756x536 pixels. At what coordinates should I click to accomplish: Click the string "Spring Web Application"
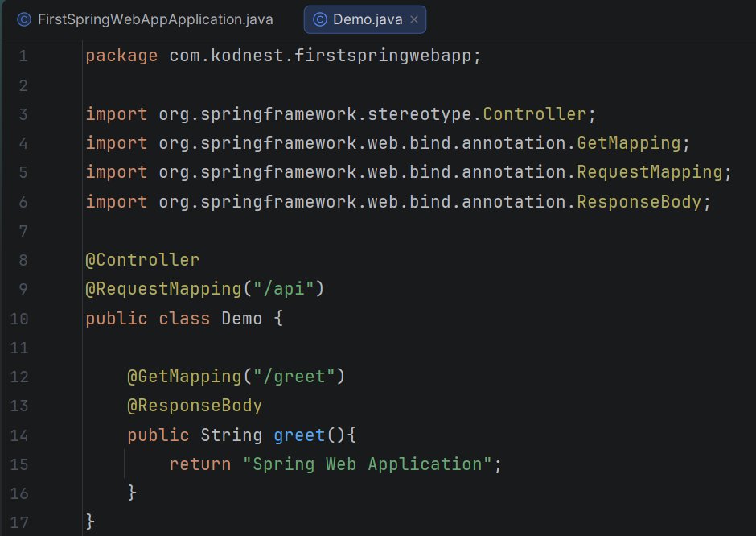(369, 464)
